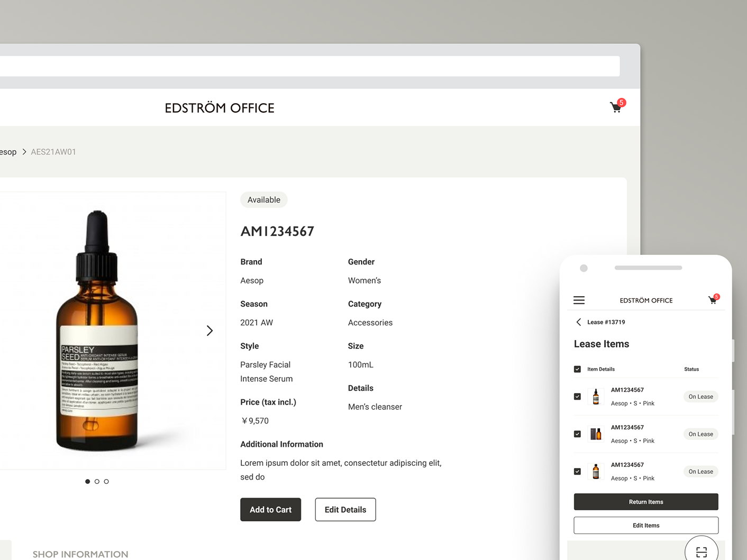
Task: Select the first carousel dot
Action: point(87,481)
